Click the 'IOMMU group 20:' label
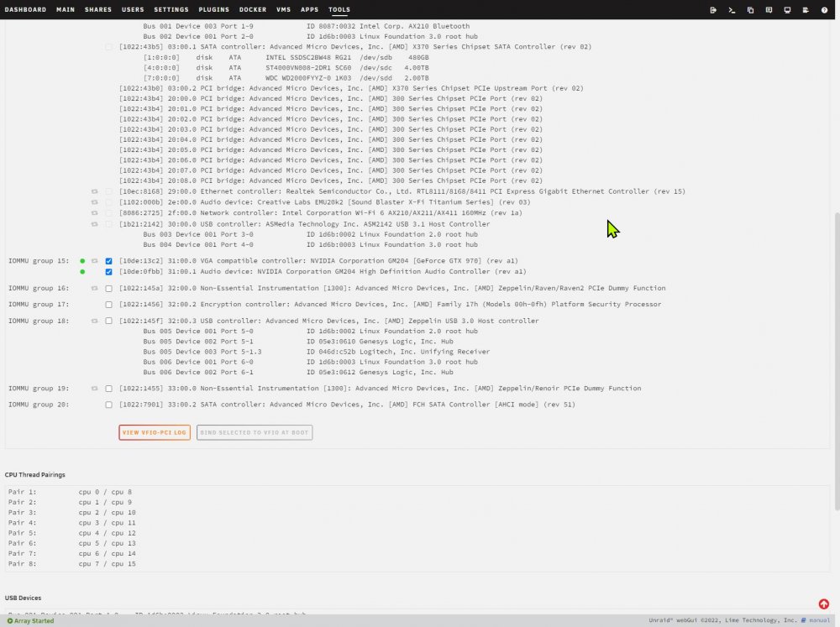The width and height of the screenshot is (840, 627). coord(39,405)
